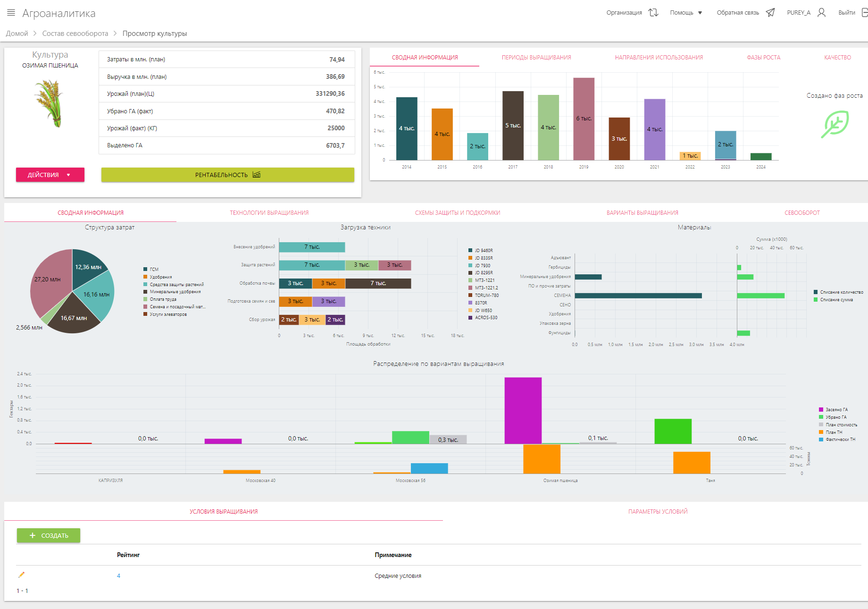
Task: Switch to 'Периоды выращивания' tab
Action: [x=536, y=58]
